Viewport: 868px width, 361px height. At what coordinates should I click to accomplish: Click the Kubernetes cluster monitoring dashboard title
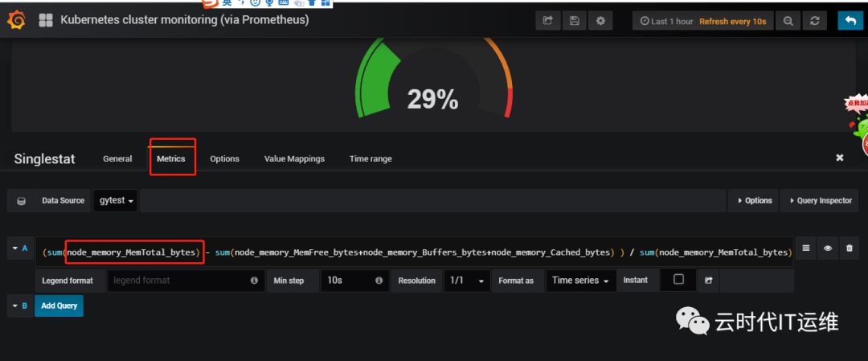point(184,20)
